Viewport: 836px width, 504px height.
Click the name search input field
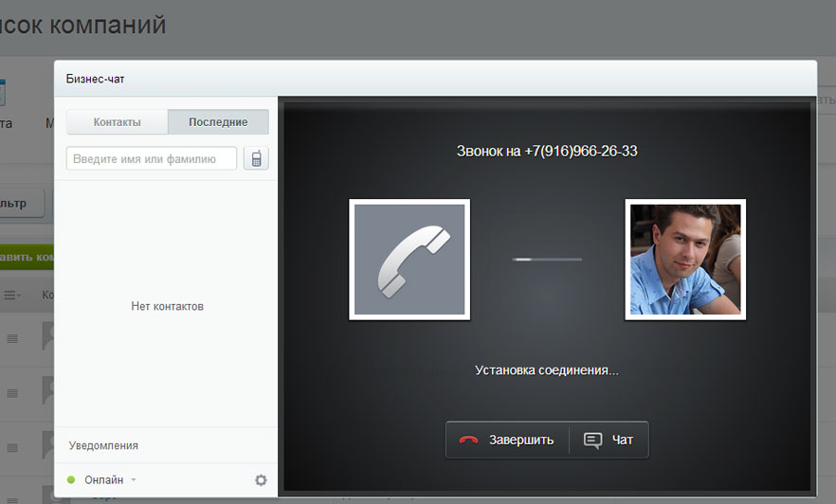point(152,158)
